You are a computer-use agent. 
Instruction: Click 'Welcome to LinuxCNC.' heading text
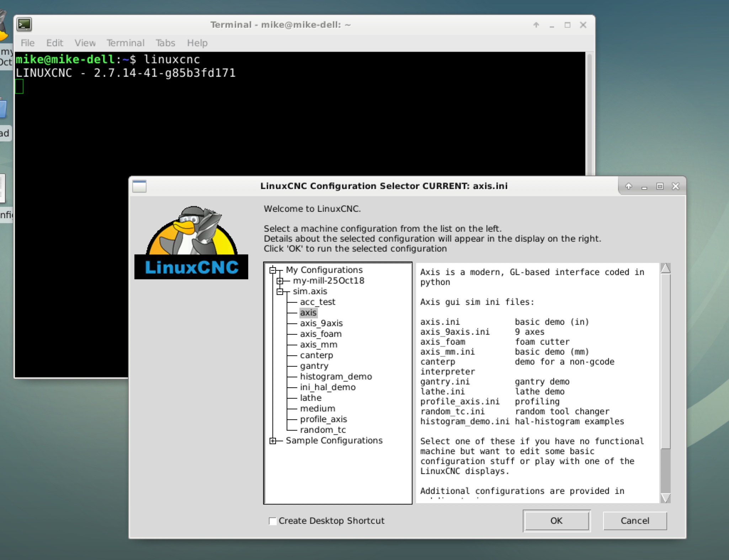click(x=312, y=209)
